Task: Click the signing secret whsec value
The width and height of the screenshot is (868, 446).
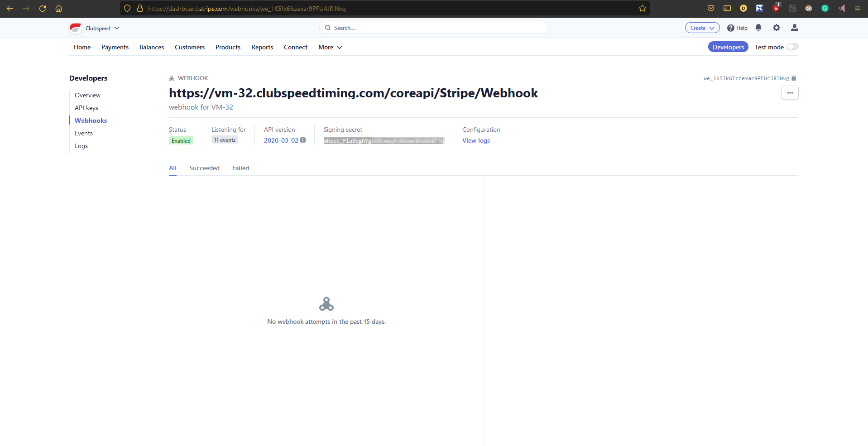Action: [384, 140]
